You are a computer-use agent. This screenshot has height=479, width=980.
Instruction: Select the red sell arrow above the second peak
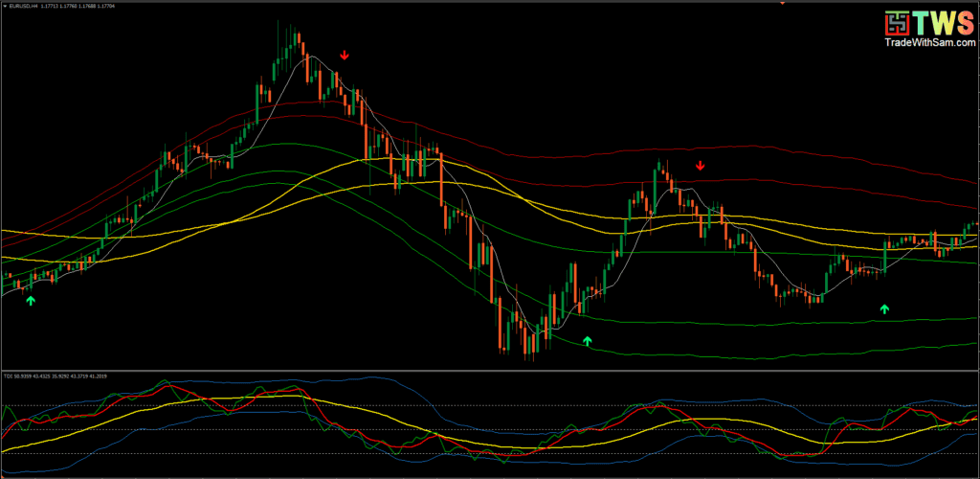point(700,167)
